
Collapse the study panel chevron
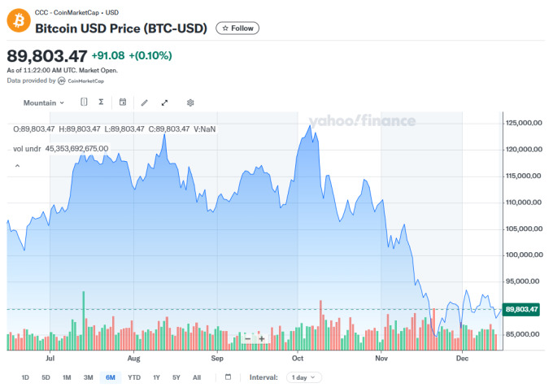click(x=17, y=166)
